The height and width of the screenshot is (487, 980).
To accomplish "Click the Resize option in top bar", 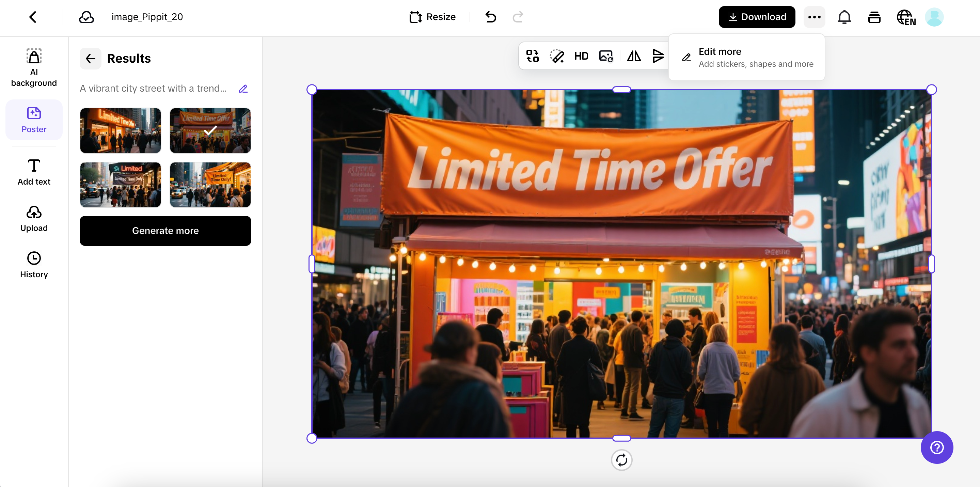I will pyautogui.click(x=432, y=17).
